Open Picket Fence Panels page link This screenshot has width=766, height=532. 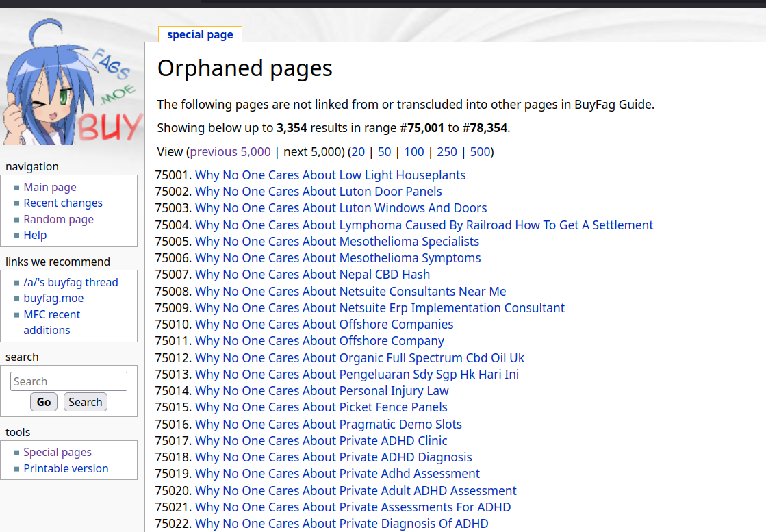[322, 407]
